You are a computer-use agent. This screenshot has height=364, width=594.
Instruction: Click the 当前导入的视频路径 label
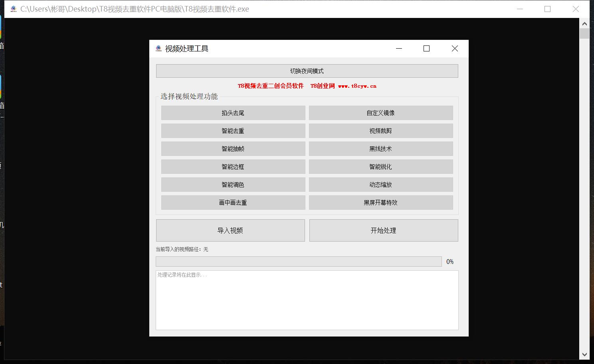pyautogui.click(x=182, y=249)
